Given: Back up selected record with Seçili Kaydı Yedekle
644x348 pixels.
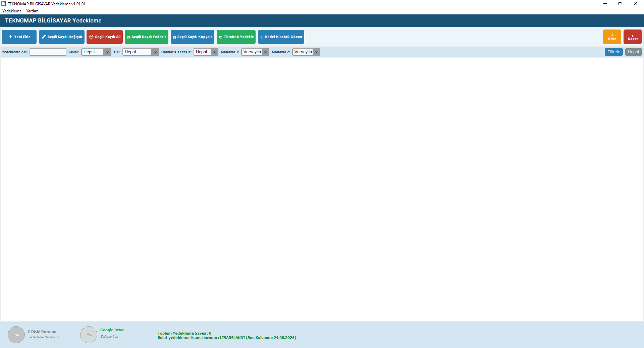Looking at the screenshot, I should click(147, 37).
